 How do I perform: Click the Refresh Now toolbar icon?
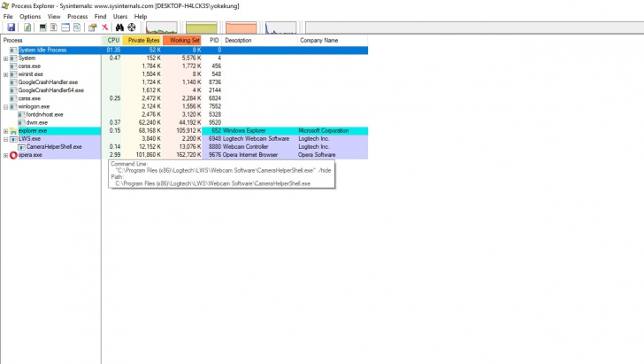pos(27,27)
